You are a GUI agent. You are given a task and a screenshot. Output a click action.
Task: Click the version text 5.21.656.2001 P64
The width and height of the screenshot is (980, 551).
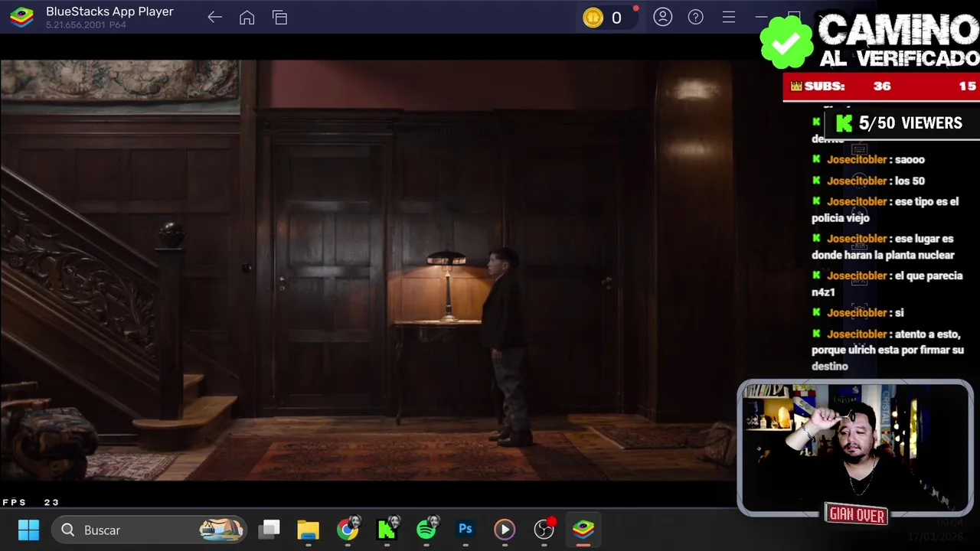pos(86,25)
